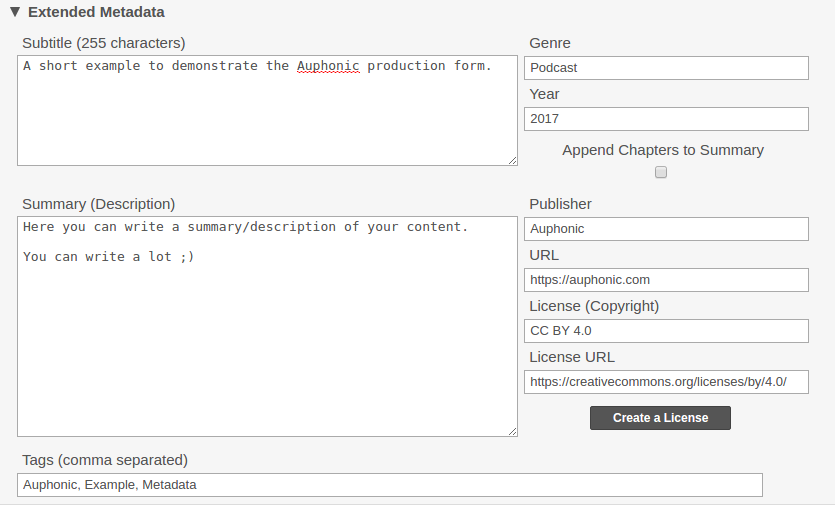Click the Summary textarea resize grip
Image resolution: width=835 pixels, height=505 pixels.
tap(512, 431)
